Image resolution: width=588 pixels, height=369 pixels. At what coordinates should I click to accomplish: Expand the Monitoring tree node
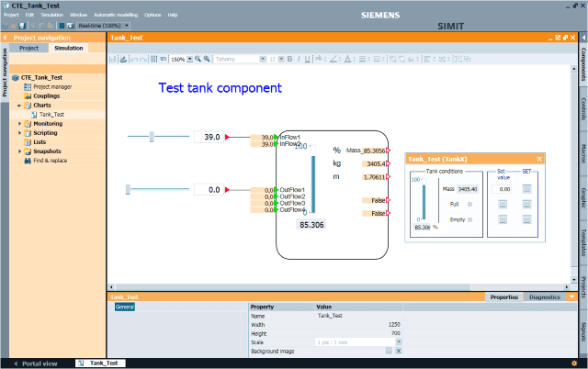[19, 123]
